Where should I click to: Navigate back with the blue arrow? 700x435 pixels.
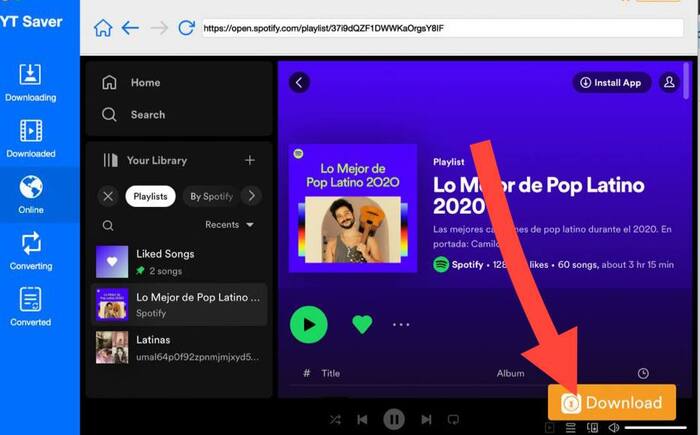click(130, 28)
